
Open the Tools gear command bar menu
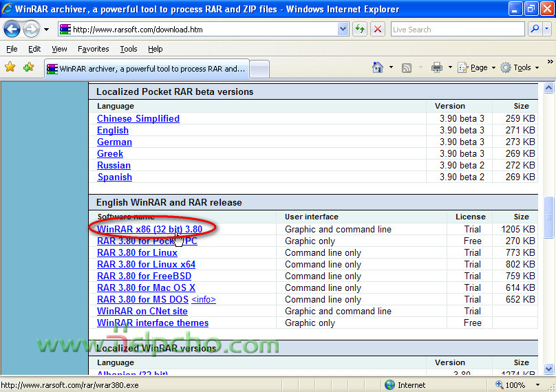point(520,67)
